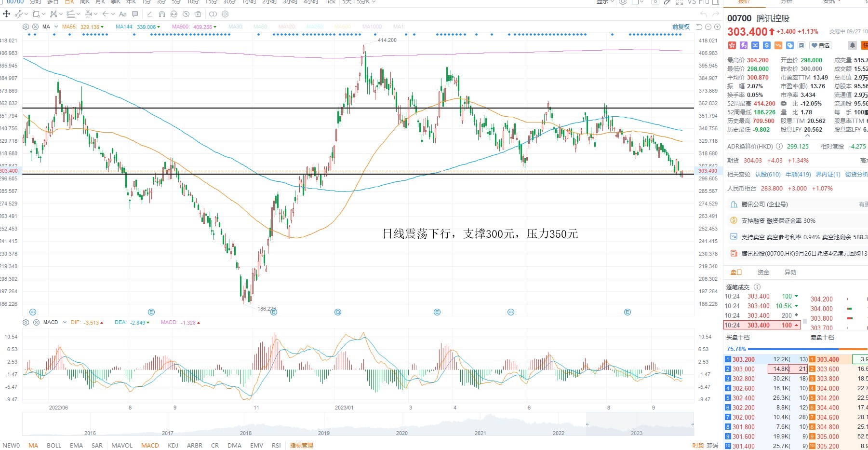This screenshot has width=868, height=450.
Task: Switch to the 资金 tab
Action: coord(763,273)
